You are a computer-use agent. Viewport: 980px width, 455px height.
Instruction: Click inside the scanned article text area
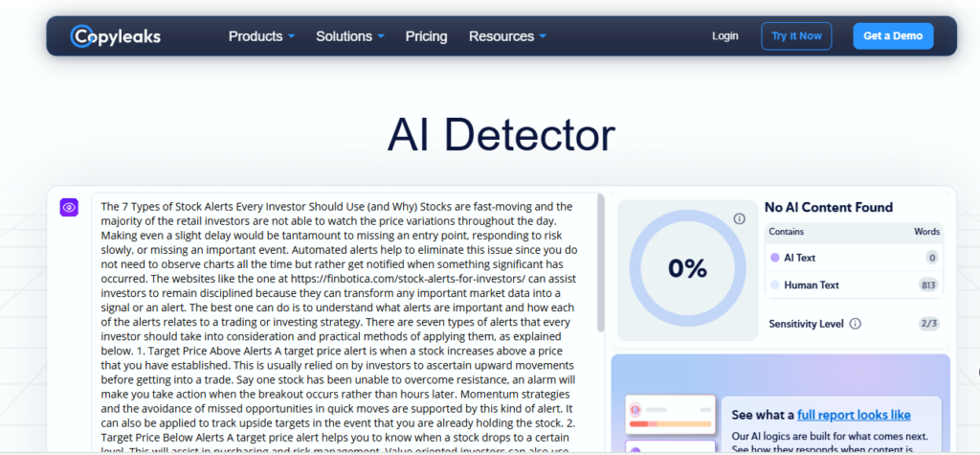point(345,316)
